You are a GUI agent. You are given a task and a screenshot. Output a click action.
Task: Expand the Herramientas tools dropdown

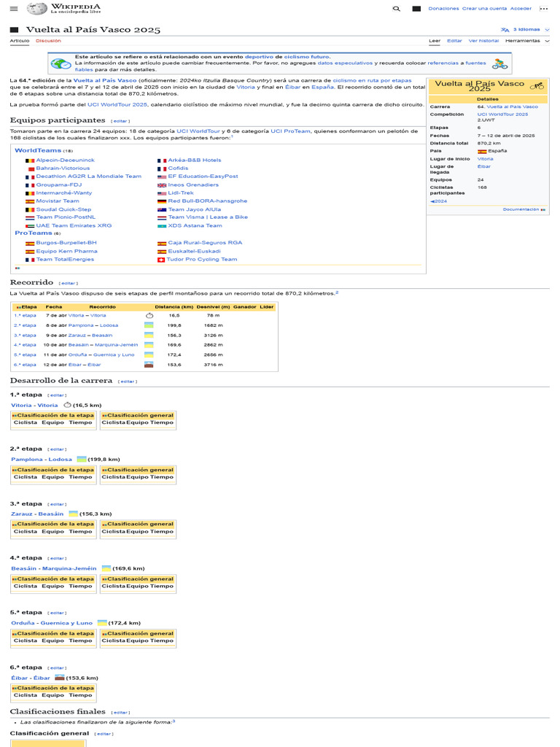526,41
